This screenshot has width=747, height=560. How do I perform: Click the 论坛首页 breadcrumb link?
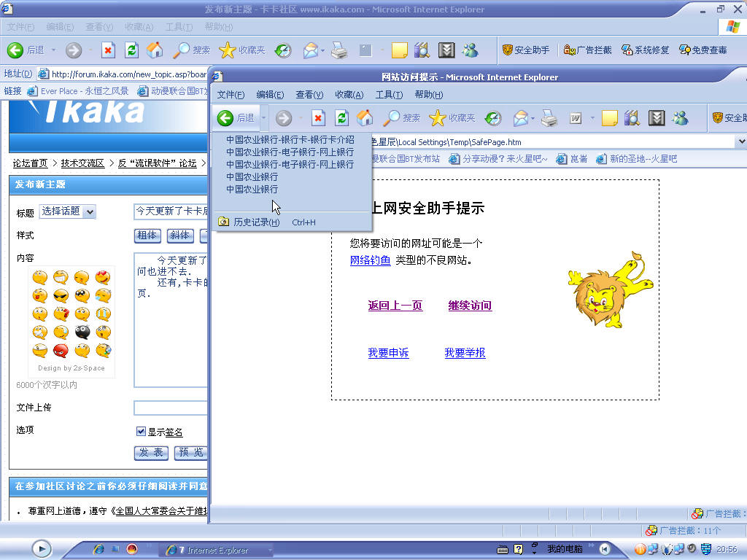point(30,163)
